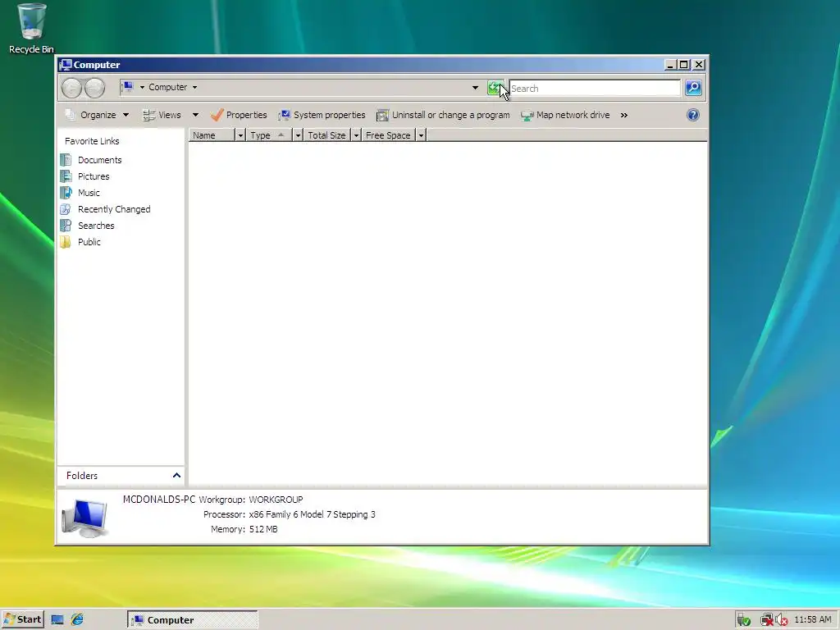
Task: Open the Help question mark icon
Action: (692, 115)
